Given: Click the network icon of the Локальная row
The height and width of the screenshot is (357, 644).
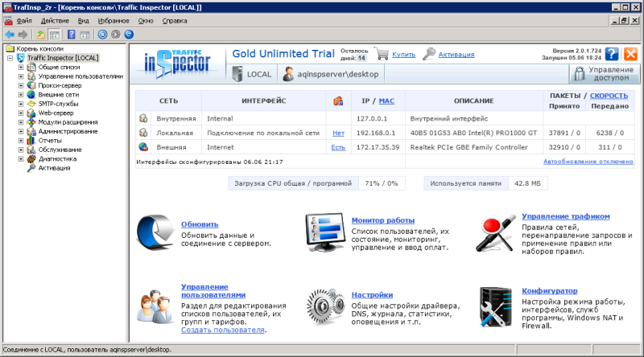Looking at the screenshot, I should click(x=143, y=133).
